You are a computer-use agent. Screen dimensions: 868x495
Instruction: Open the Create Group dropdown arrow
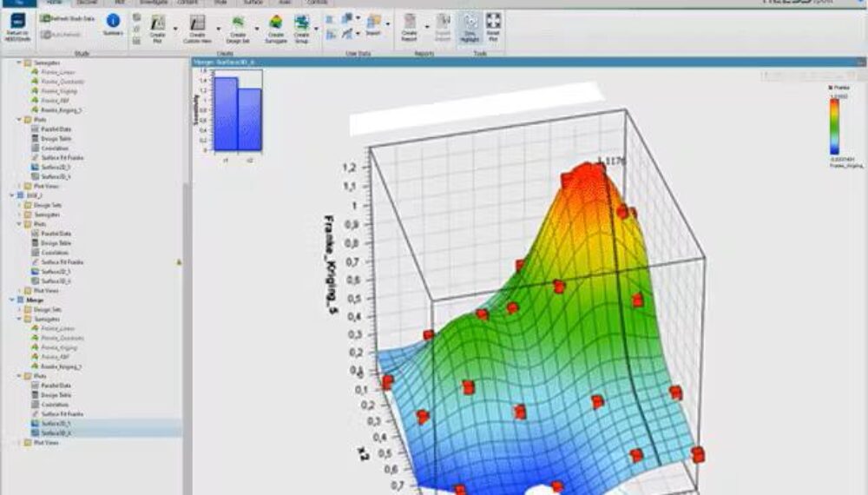316,29
